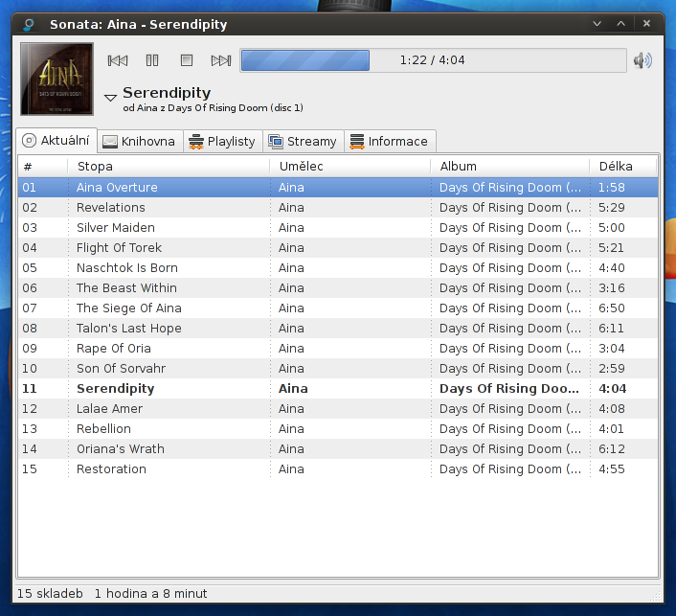The image size is (676, 616).
Task: Select the track Silver Maiden
Action: pos(338,228)
